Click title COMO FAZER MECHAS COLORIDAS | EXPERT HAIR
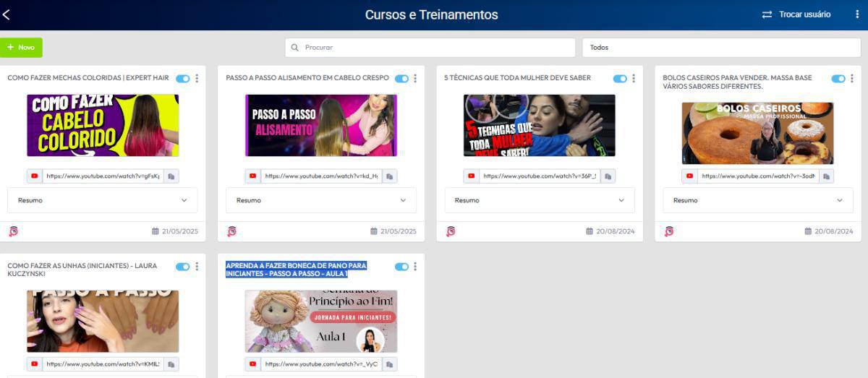 (88, 78)
